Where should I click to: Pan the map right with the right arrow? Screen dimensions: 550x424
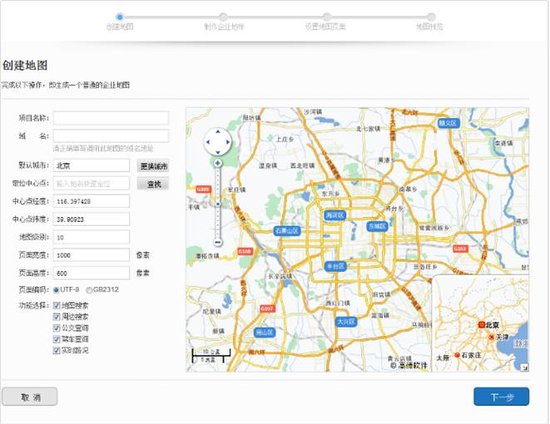[228, 142]
